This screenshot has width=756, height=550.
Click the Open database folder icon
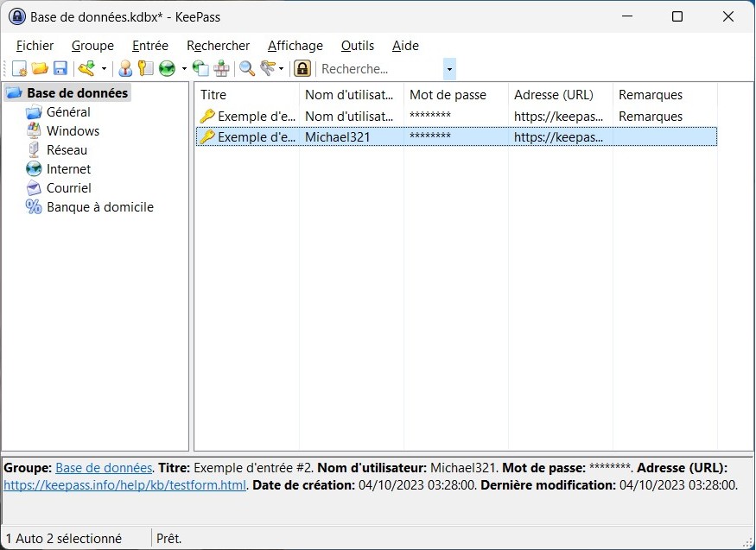point(40,69)
